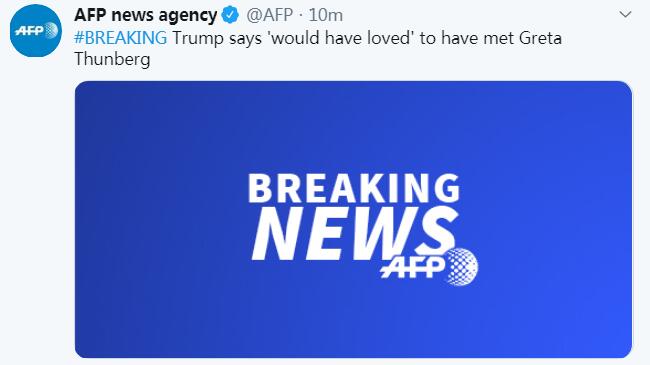Open the AFP round profile avatar
This screenshot has height=365, width=650.
pyautogui.click(x=36, y=31)
